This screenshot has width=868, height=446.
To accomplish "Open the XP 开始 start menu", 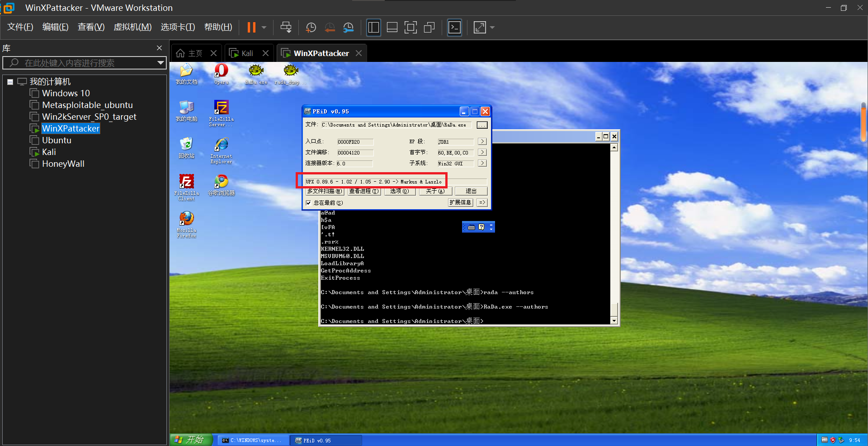I will point(190,440).
